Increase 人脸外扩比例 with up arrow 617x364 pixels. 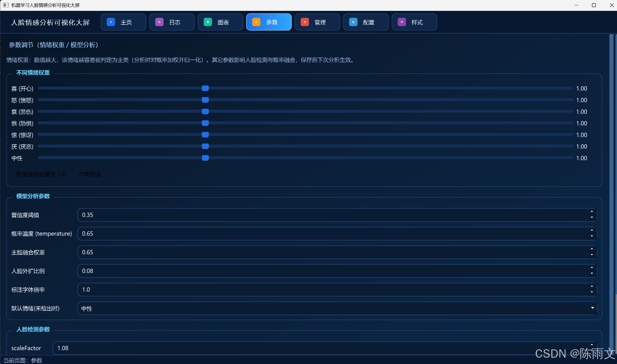click(x=592, y=268)
